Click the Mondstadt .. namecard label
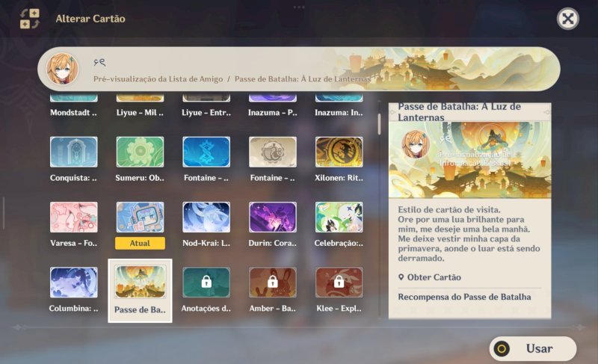The height and width of the screenshot is (364, 598). click(73, 112)
